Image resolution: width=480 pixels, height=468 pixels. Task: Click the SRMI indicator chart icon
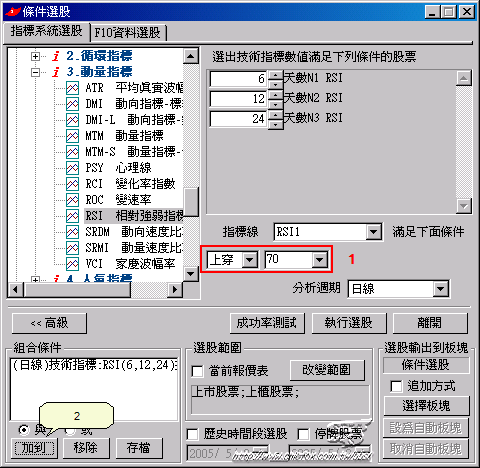point(72,248)
